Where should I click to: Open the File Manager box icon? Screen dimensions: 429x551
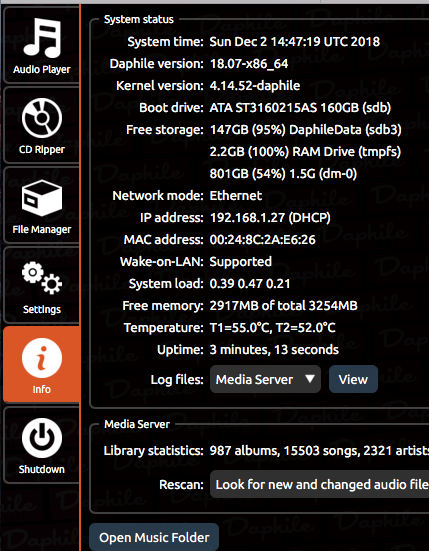coord(41,198)
